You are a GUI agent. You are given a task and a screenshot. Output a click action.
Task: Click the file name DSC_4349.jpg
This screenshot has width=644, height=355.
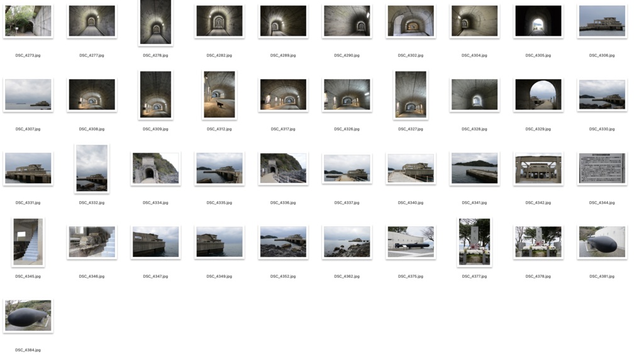pos(219,276)
